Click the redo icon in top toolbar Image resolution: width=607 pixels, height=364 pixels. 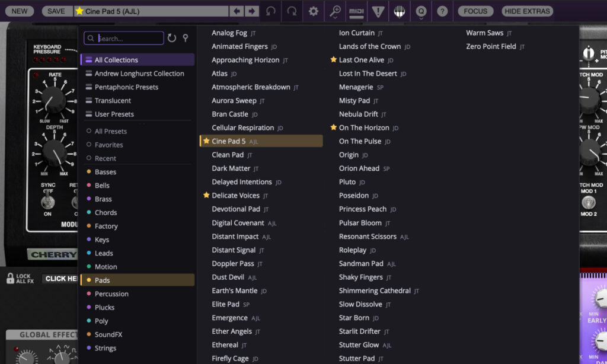[292, 11]
